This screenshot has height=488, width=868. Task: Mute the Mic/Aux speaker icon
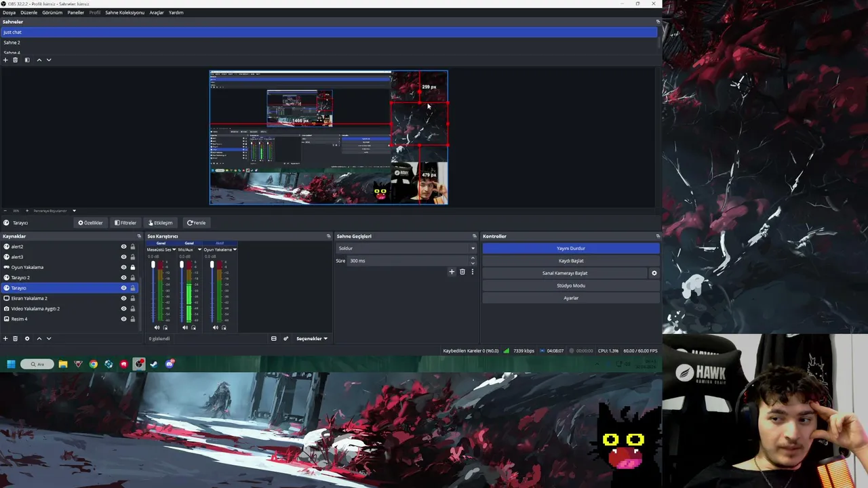click(x=185, y=327)
